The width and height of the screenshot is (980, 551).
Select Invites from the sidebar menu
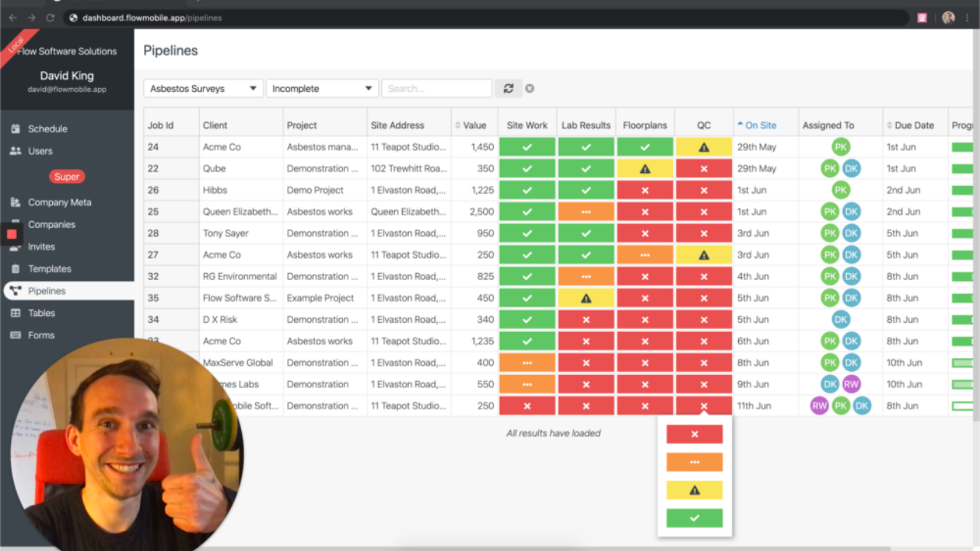click(15, 246)
